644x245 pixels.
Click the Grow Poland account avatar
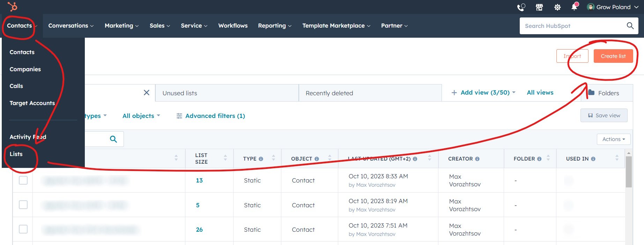591,7
